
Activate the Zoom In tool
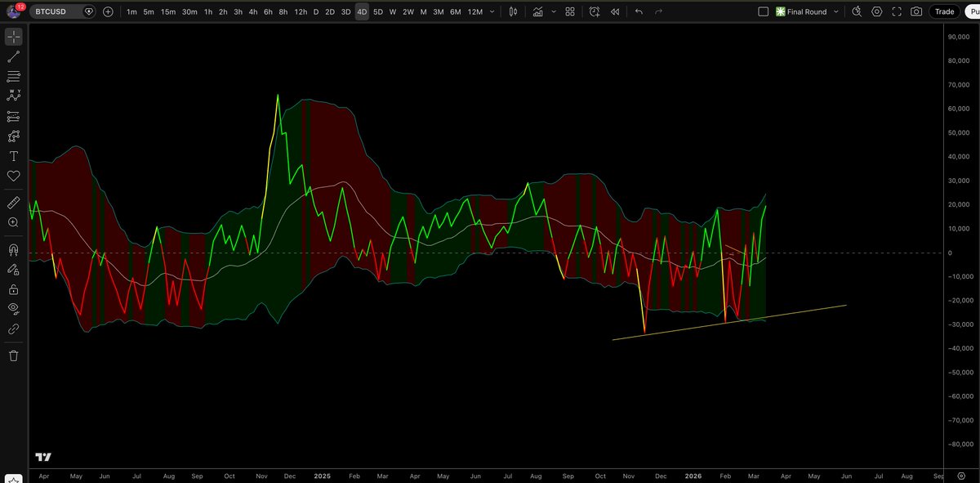(14, 222)
